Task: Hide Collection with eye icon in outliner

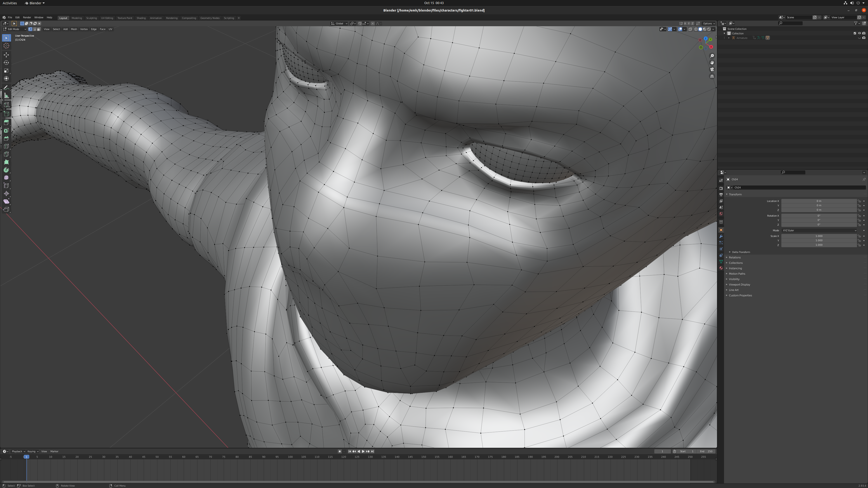Action: click(859, 33)
